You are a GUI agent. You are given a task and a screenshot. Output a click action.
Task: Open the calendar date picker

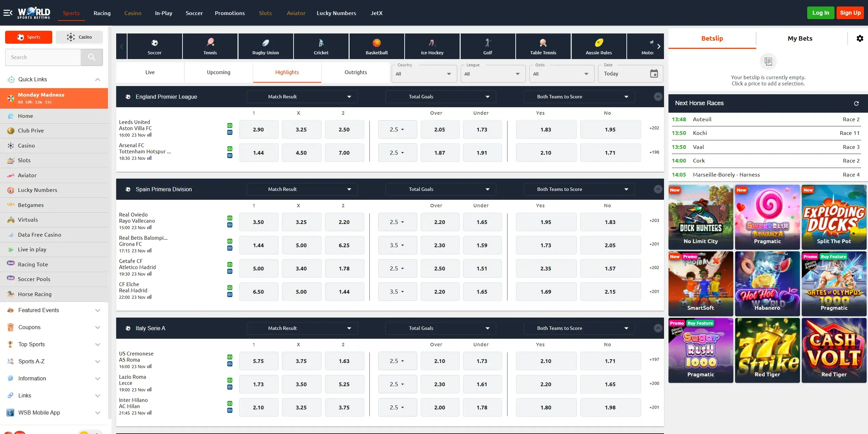[x=654, y=73]
